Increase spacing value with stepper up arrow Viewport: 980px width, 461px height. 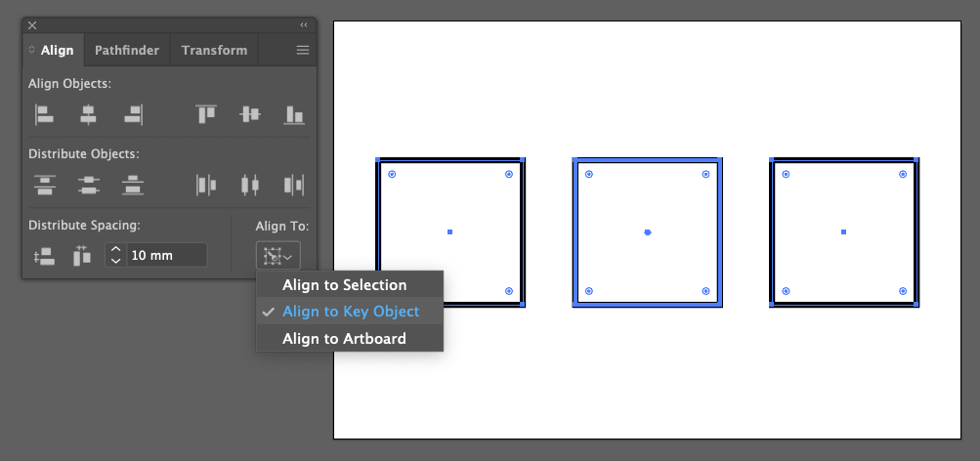pos(115,250)
